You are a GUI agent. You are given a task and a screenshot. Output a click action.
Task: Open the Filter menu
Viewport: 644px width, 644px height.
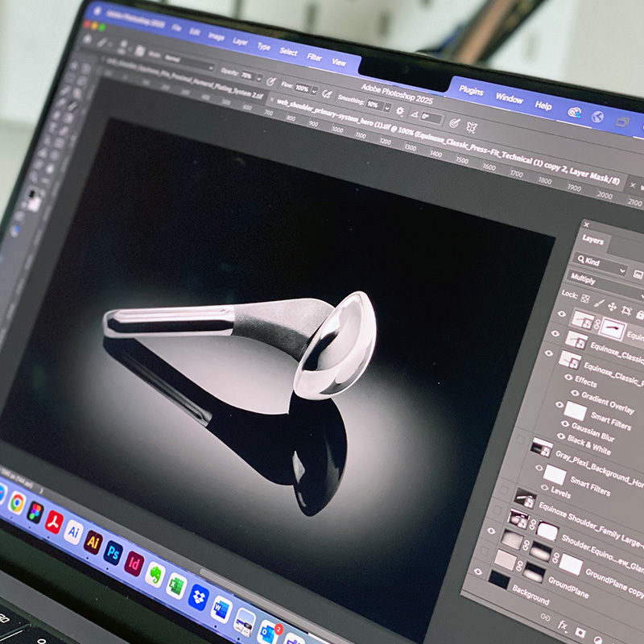pos(314,57)
